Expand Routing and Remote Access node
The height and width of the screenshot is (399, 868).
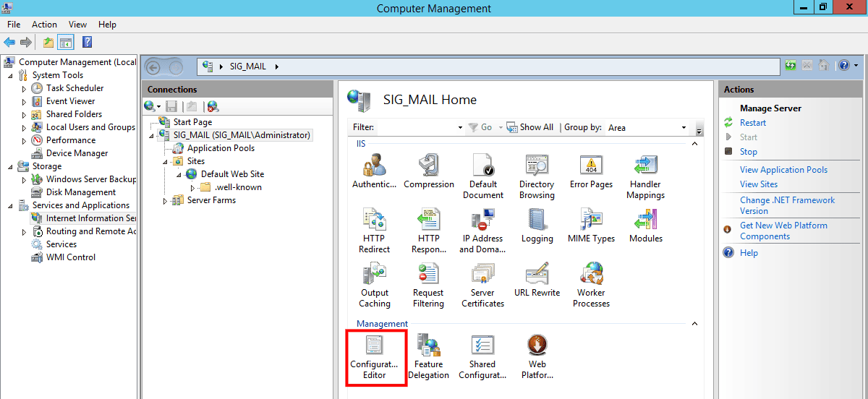(24, 231)
